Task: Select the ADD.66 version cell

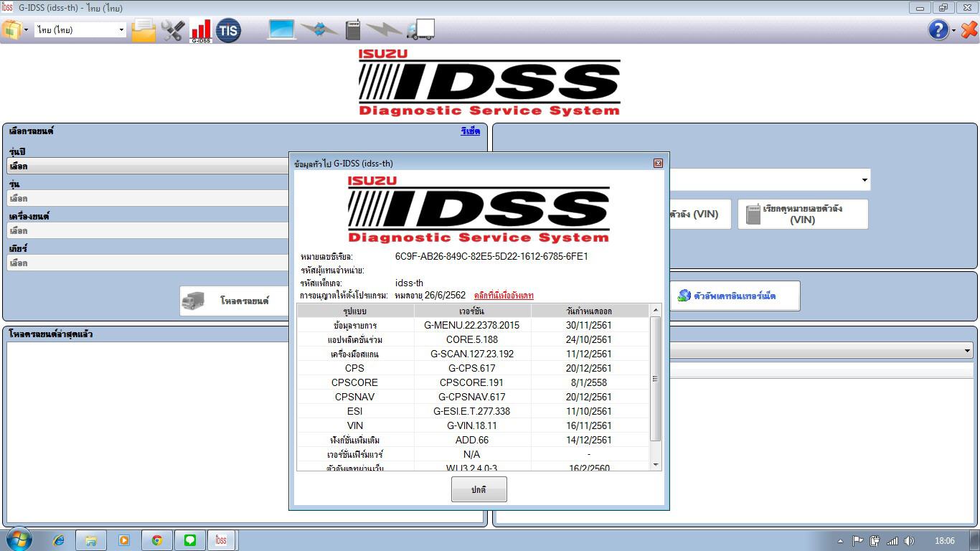Action: coord(472,440)
